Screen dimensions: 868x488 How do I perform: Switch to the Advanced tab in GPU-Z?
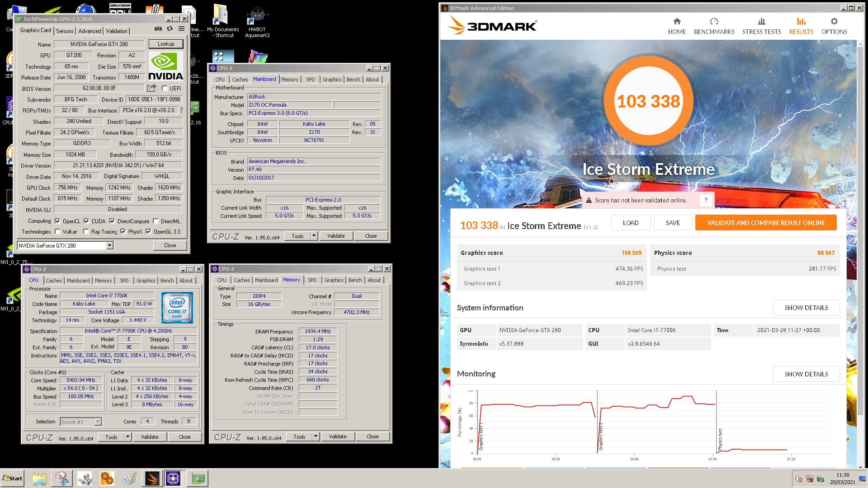click(x=90, y=31)
